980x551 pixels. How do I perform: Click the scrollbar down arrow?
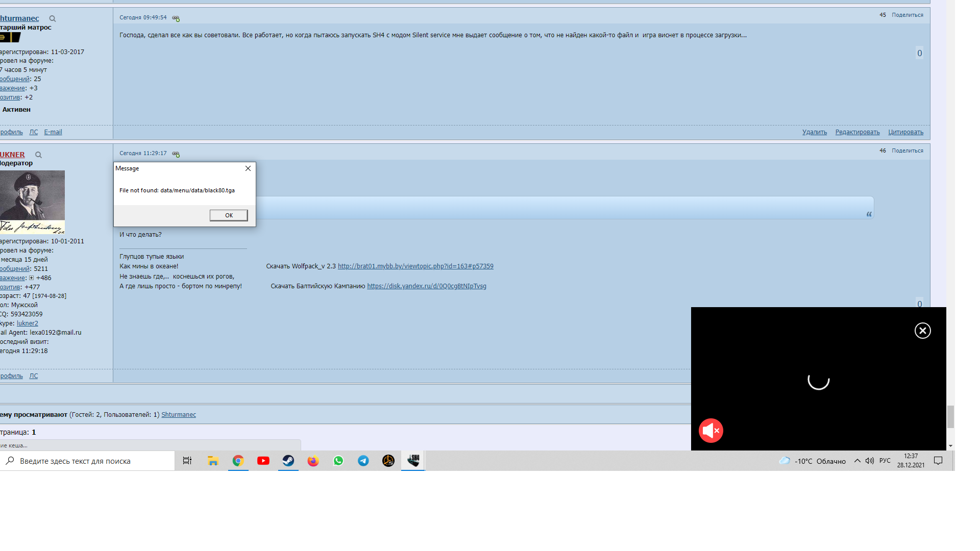click(950, 446)
